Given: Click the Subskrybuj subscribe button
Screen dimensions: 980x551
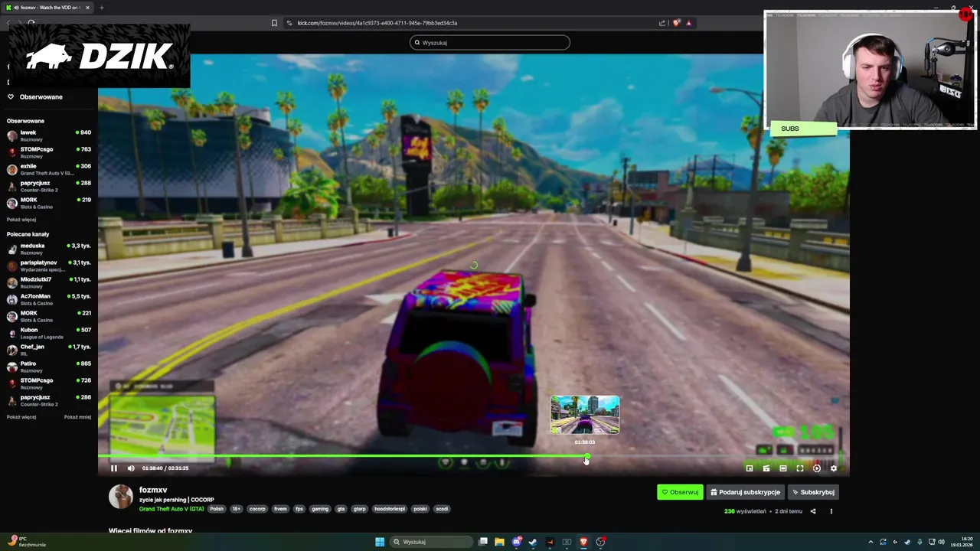Looking at the screenshot, I should [813, 492].
